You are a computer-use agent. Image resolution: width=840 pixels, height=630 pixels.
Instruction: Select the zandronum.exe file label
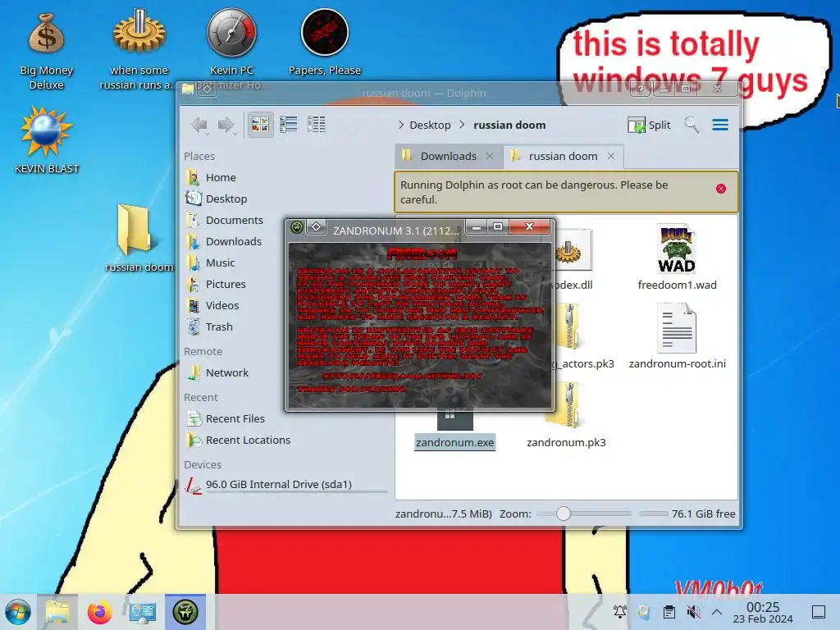point(454,442)
